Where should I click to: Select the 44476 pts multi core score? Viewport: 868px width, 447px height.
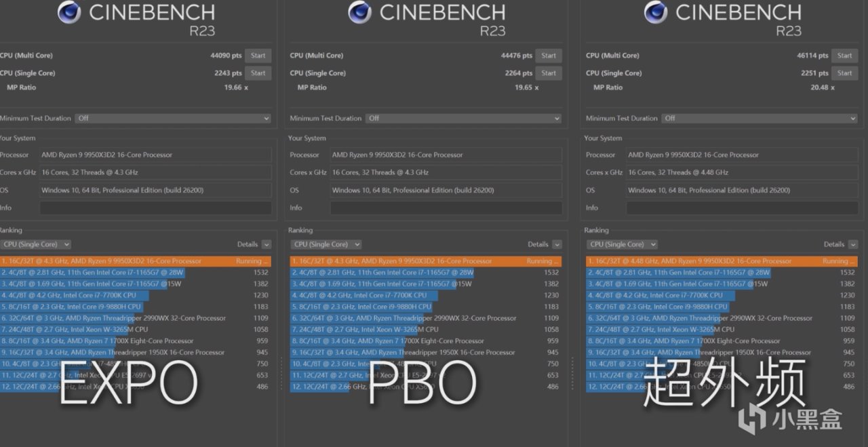click(517, 56)
